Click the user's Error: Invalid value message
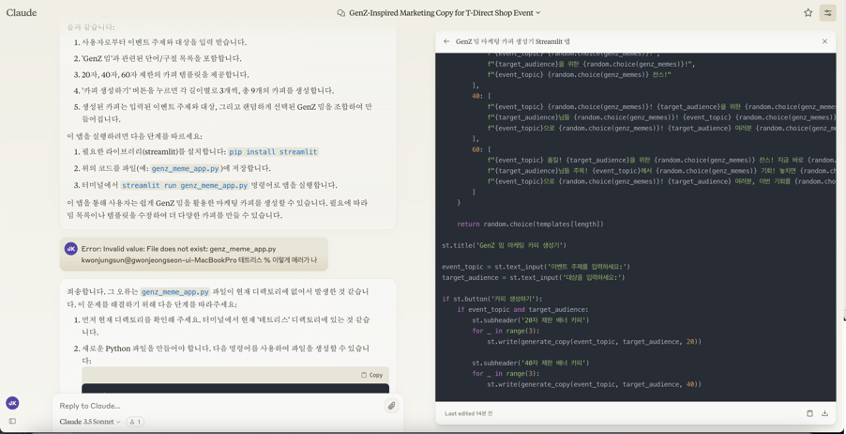Image resolution: width=846 pixels, height=434 pixels. pyautogui.click(x=194, y=254)
